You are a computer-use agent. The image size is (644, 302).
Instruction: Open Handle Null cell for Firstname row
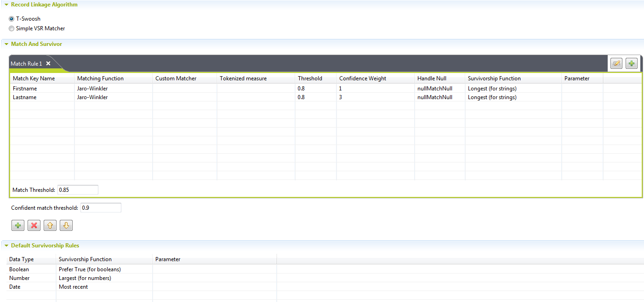pyautogui.click(x=439, y=89)
